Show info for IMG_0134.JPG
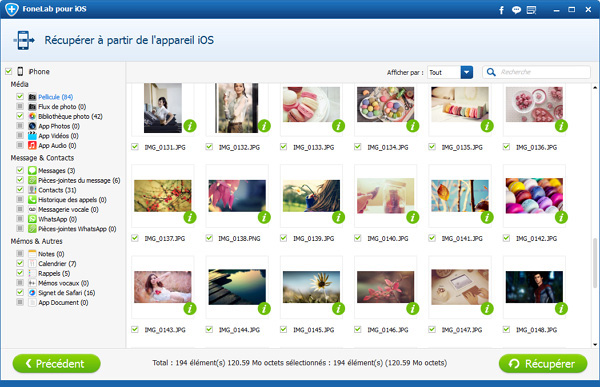This screenshot has height=387, width=600. 412,126
